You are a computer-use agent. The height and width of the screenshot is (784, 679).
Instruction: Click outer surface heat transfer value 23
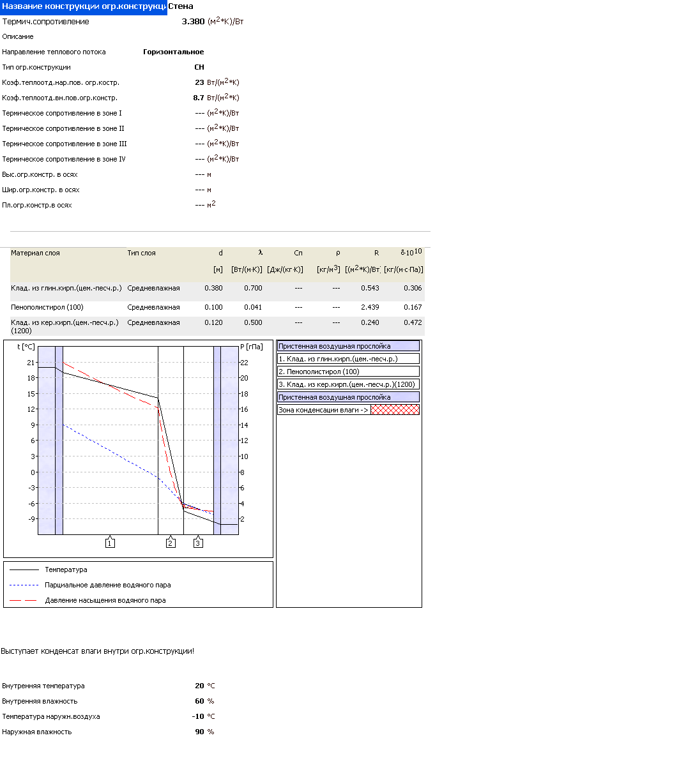point(200,82)
